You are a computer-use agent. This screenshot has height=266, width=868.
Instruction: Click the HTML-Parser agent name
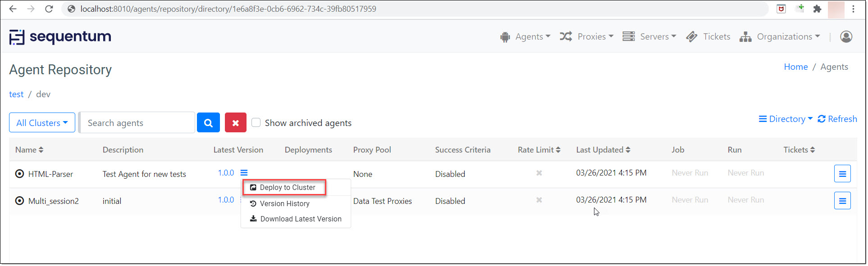click(x=50, y=174)
